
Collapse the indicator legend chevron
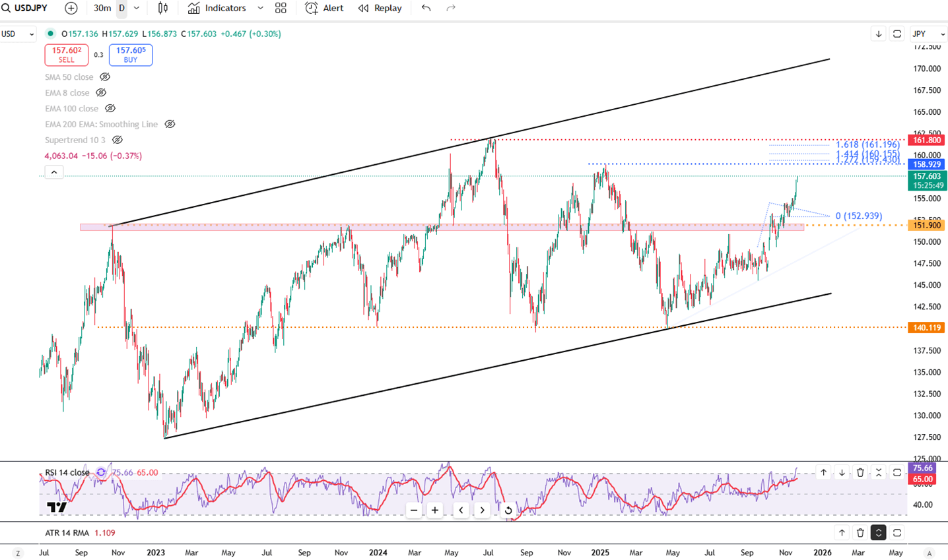coord(54,172)
